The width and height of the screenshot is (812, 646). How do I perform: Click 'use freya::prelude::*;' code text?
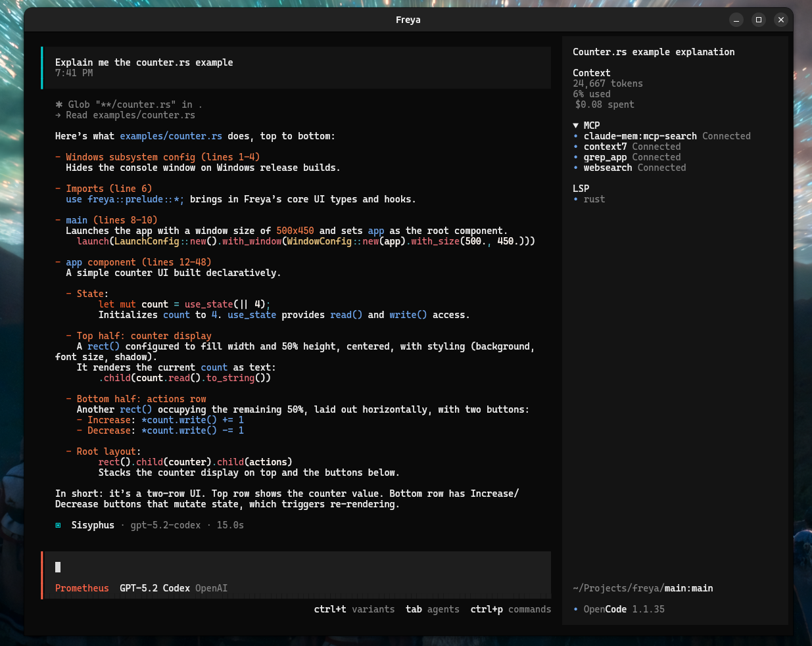(x=125, y=199)
